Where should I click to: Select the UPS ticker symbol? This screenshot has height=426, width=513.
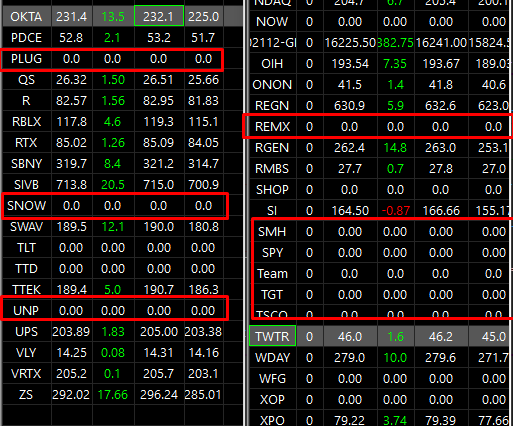(x=26, y=332)
